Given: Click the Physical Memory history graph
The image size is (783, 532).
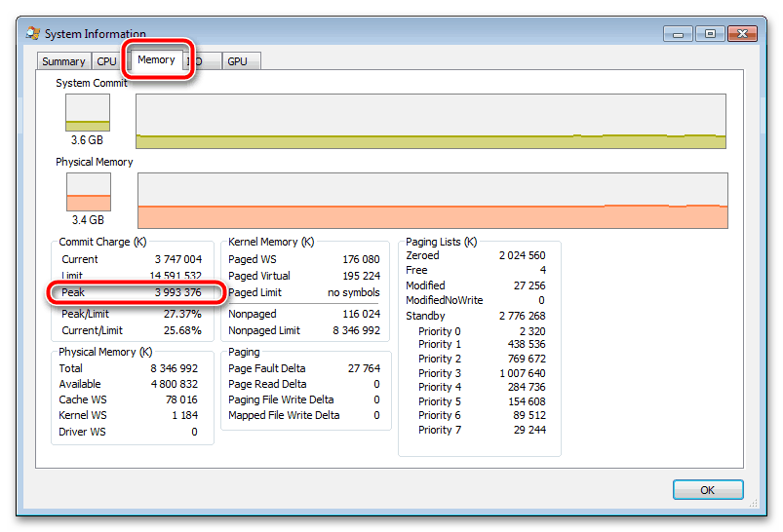Looking at the screenshot, I should 433,201.
